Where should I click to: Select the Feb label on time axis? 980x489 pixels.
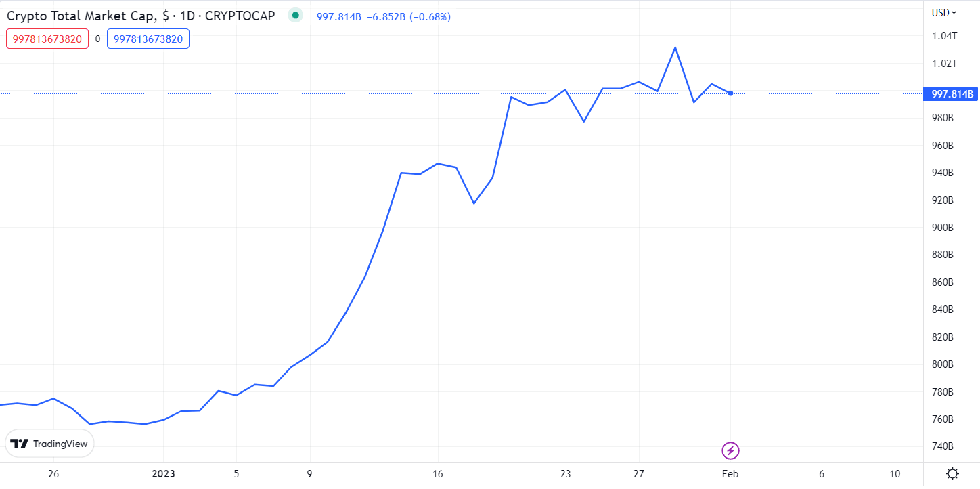click(730, 474)
